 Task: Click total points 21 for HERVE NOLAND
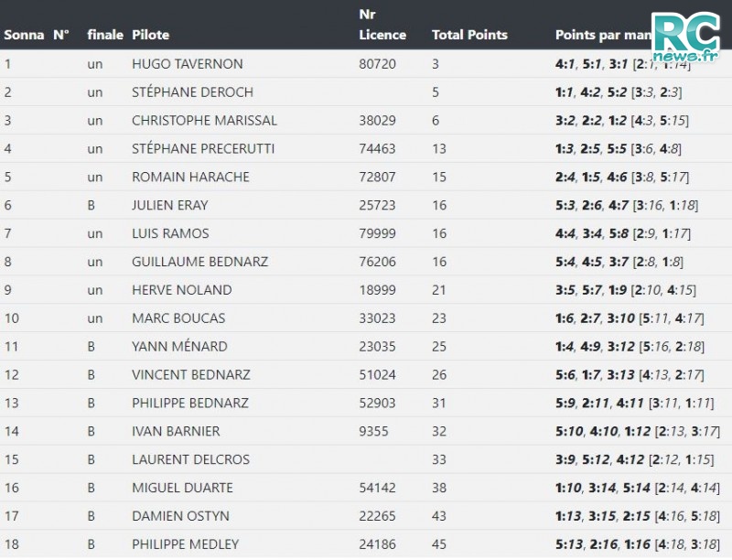point(439,290)
